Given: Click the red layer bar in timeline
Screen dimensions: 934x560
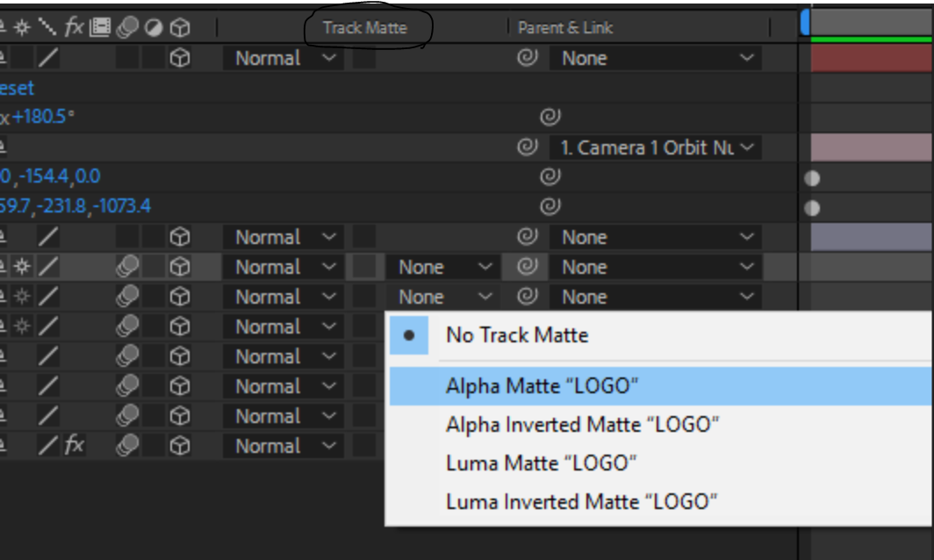Looking at the screenshot, I should 869,59.
